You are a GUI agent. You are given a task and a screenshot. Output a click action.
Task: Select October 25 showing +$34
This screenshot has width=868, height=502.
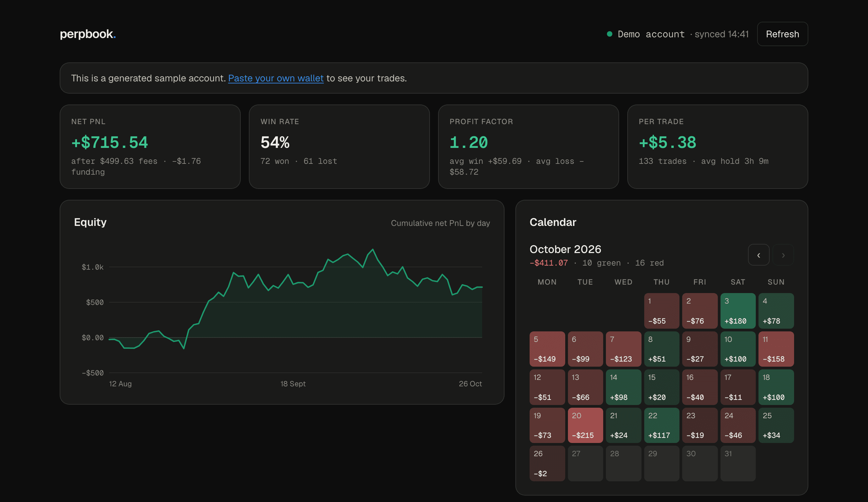(x=776, y=425)
